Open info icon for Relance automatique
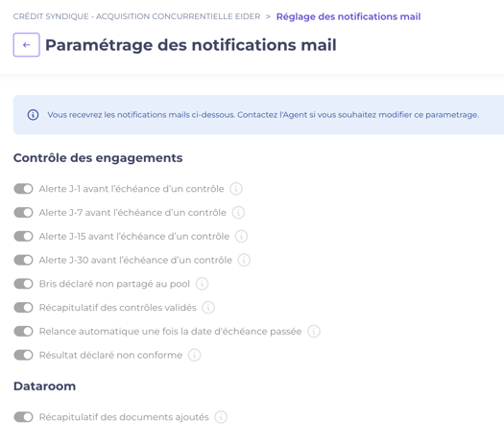The height and width of the screenshot is (444, 504). pos(314,331)
